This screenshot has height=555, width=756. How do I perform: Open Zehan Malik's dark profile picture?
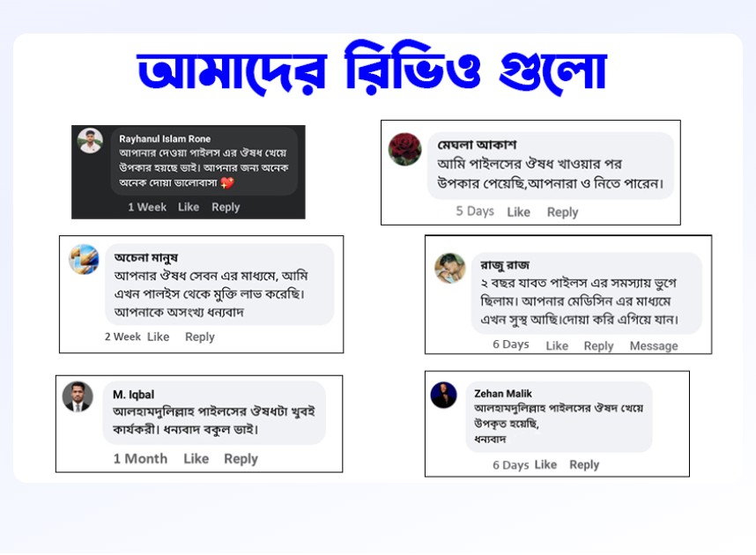[443, 395]
